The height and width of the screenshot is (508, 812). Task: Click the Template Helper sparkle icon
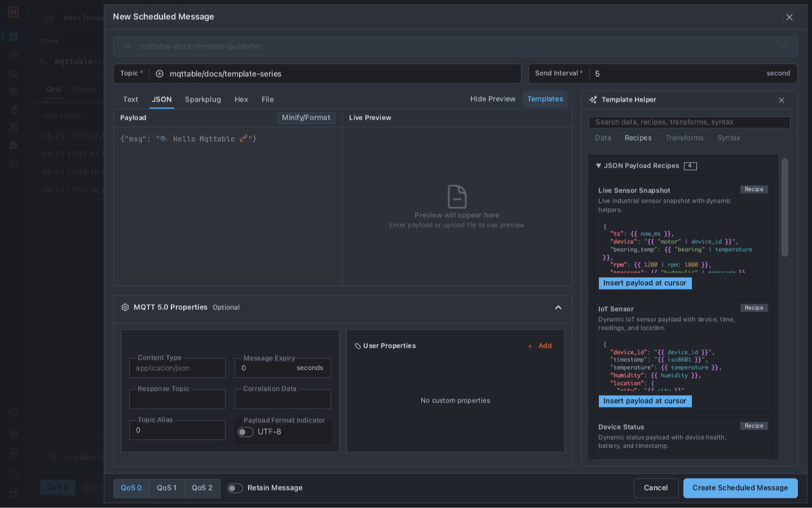point(593,100)
